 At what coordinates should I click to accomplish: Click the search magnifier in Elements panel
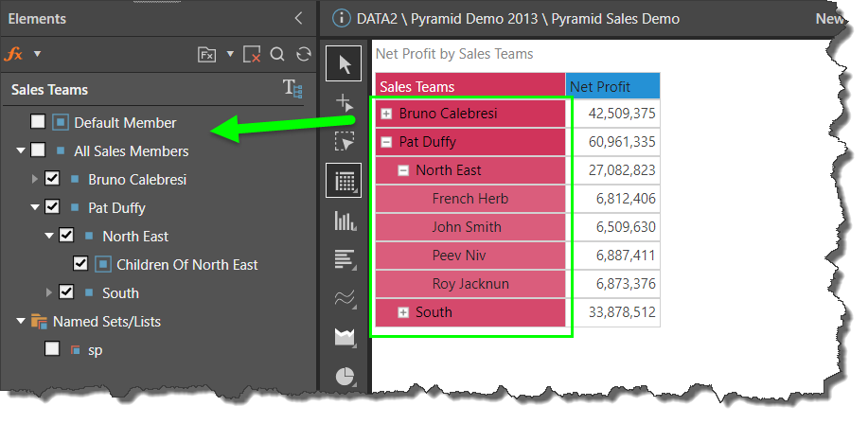(277, 54)
